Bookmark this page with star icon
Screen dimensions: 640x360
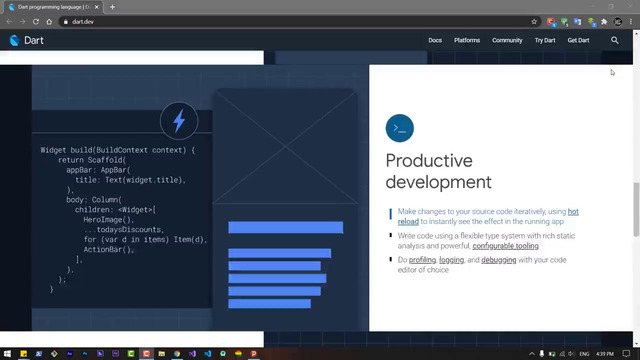pyautogui.click(x=534, y=22)
